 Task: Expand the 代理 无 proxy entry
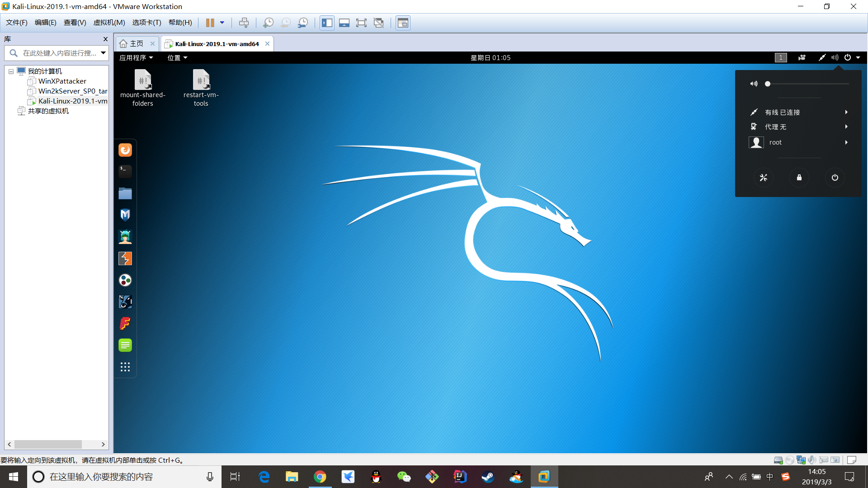pyautogui.click(x=798, y=127)
